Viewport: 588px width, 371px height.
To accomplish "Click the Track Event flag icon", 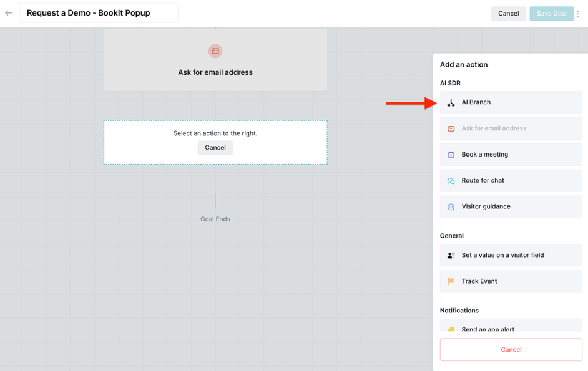I will pyautogui.click(x=451, y=282).
